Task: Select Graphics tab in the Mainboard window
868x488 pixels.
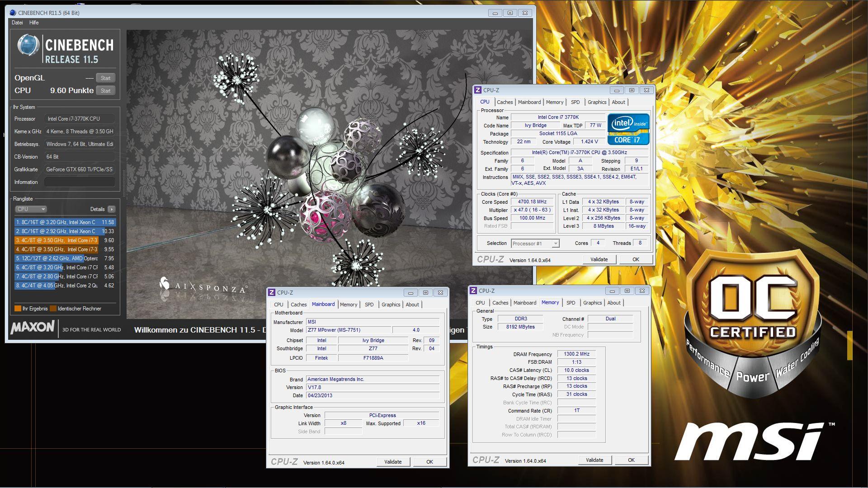Action: click(x=391, y=305)
